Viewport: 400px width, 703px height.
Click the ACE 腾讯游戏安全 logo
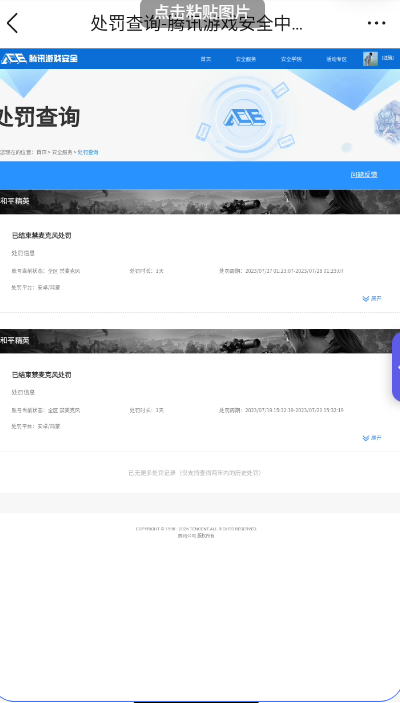[x=39, y=59]
